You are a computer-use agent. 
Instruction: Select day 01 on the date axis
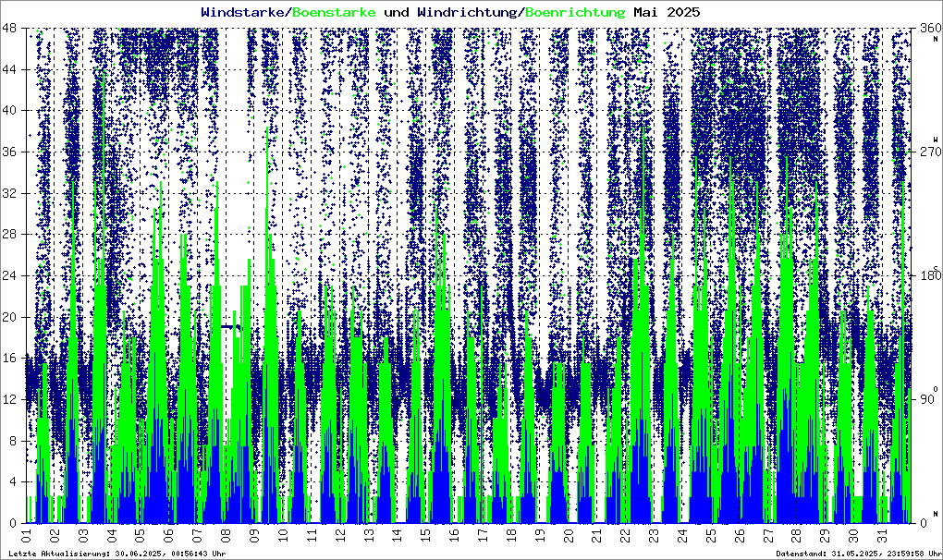[x=26, y=535]
